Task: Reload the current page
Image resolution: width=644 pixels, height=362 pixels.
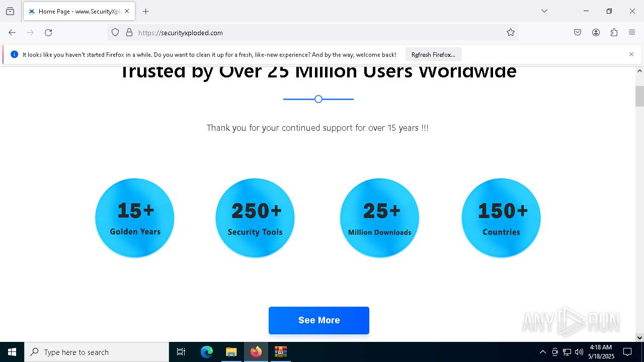Action: tap(48, 33)
